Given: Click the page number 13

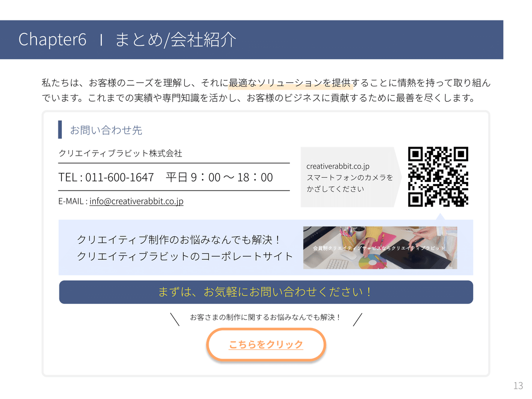Looking at the screenshot, I should 518,386.
